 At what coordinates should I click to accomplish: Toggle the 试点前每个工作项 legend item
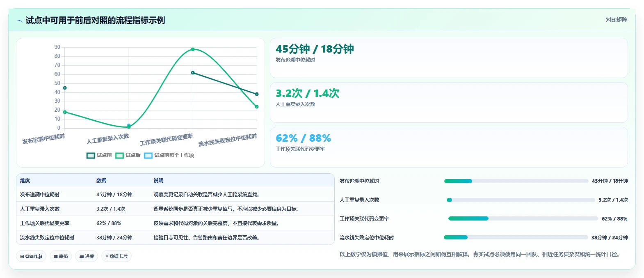pos(169,155)
